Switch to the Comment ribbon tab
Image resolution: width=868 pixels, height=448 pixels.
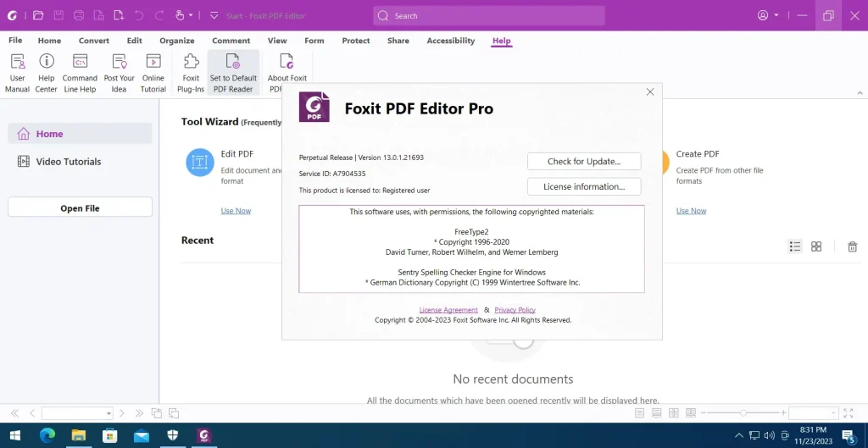[231, 41]
